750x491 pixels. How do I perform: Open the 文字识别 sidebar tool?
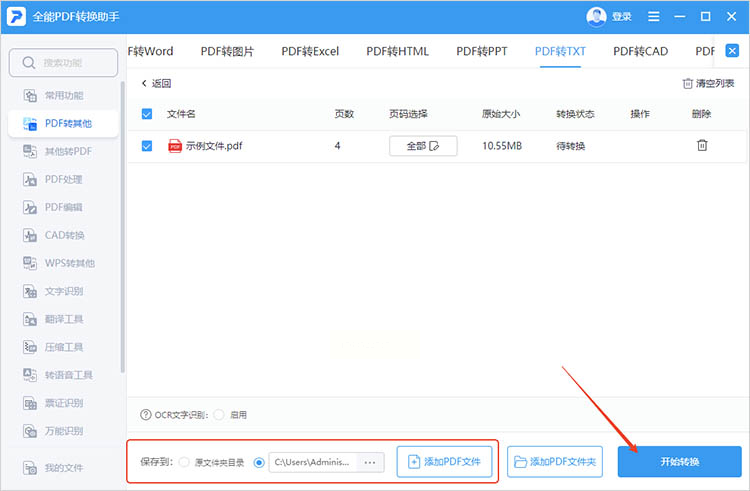64,291
